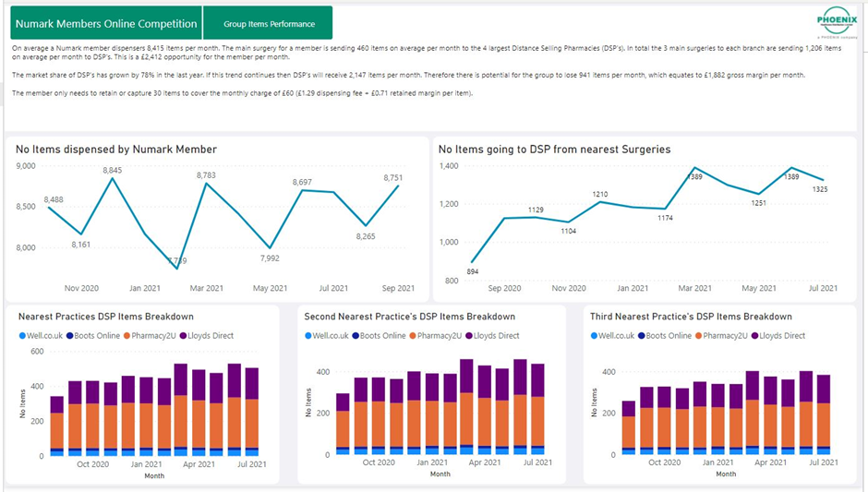Click the 'Third Nearest Practice's DSP Items Breakdown' title

pos(691,317)
